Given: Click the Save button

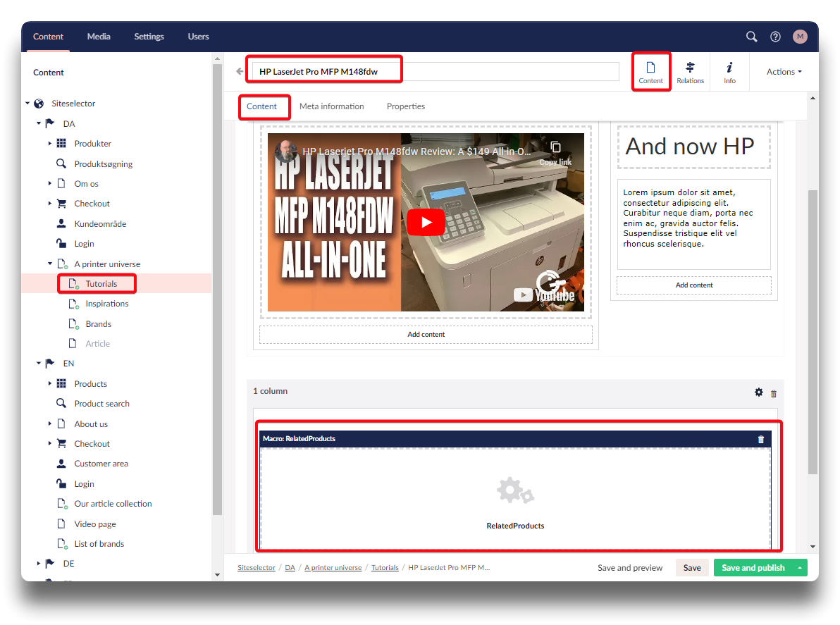Looking at the screenshot, I should [x=691, y=568].
